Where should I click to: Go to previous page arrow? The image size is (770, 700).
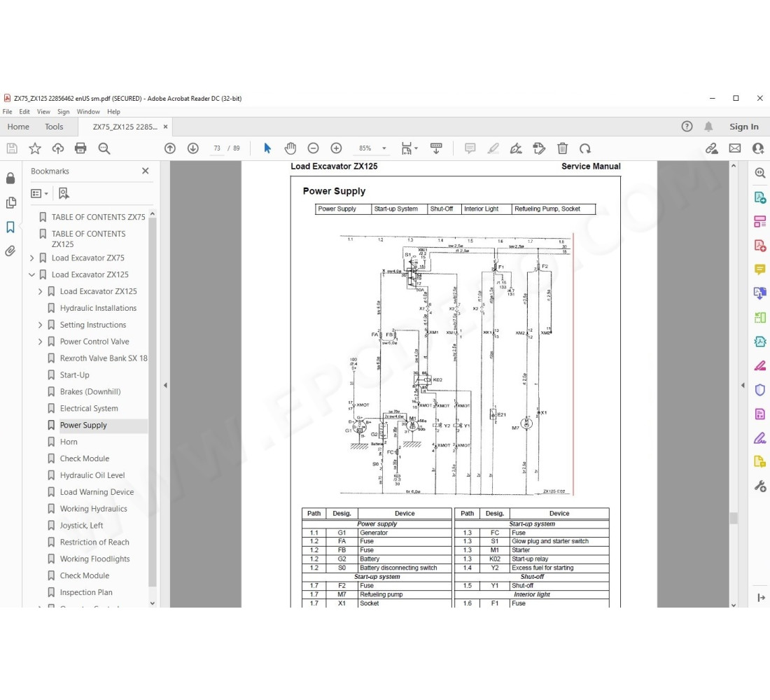[170, 148]
